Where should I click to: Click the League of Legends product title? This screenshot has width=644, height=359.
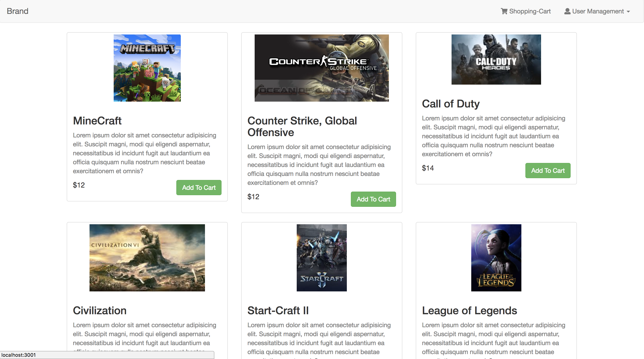[469, 310]
